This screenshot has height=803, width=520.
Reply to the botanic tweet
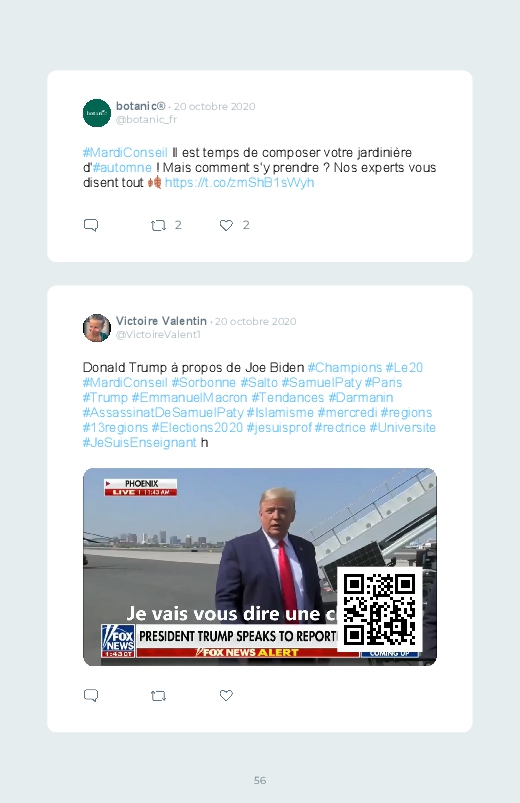91,225
